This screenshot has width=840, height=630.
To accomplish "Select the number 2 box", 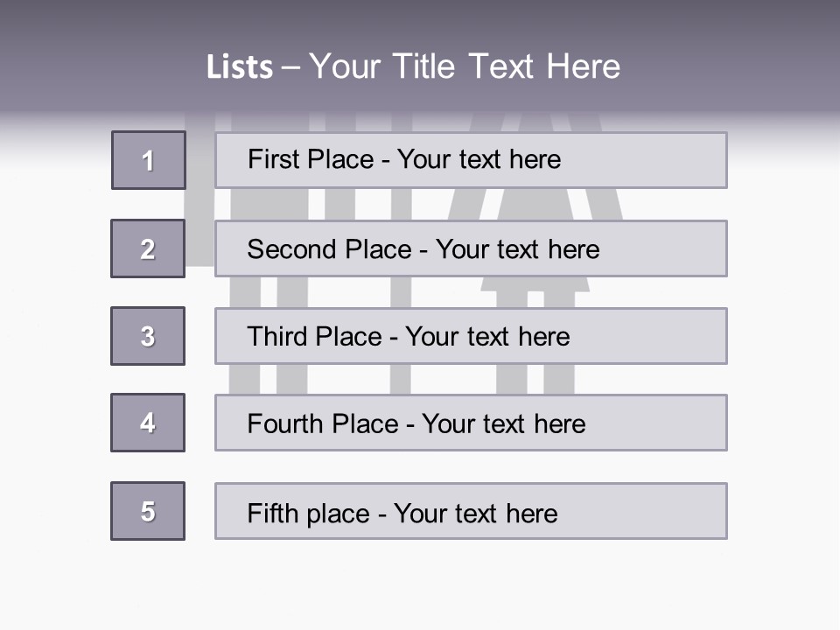I will click(x=148, y=248).
